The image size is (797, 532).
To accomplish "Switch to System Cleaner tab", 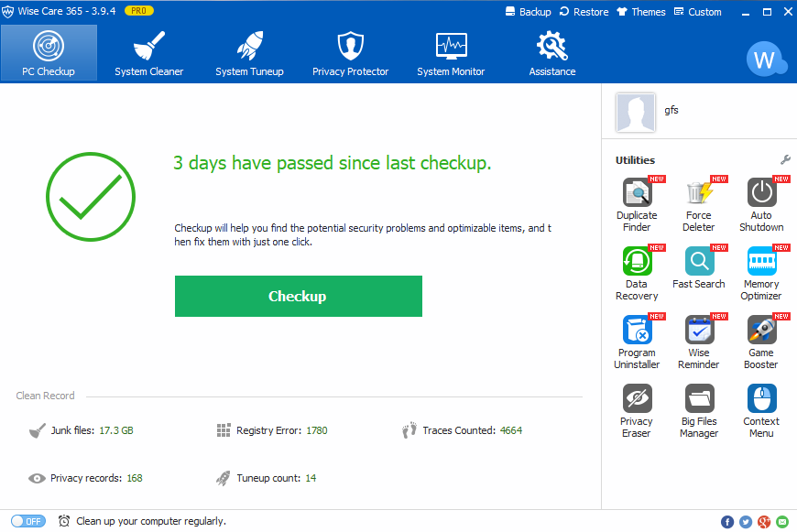I will click(x=149, y=53).
